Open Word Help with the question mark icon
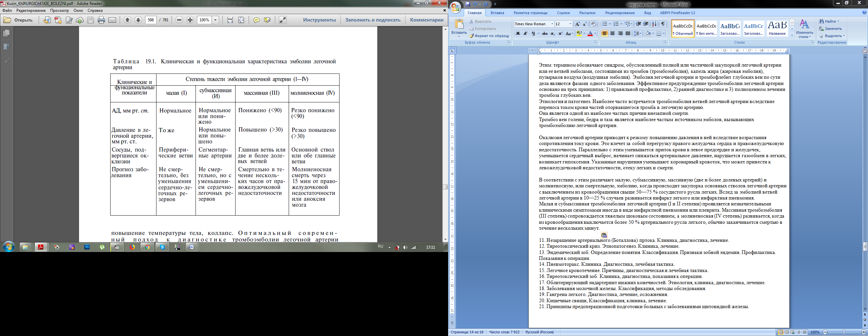This screenshot has width=868, height=336. pos(864,12)
